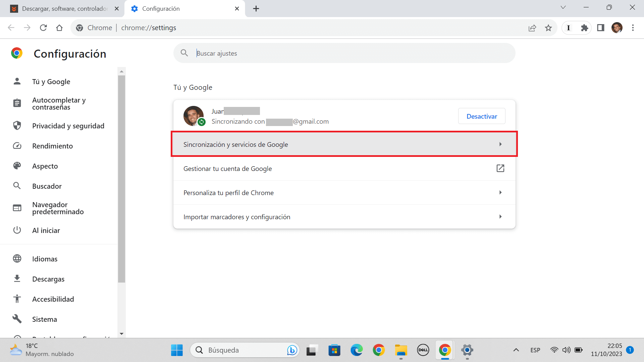Open Windows Start menu
This screenshot has width=644, height=362.
tap(177, 350)
